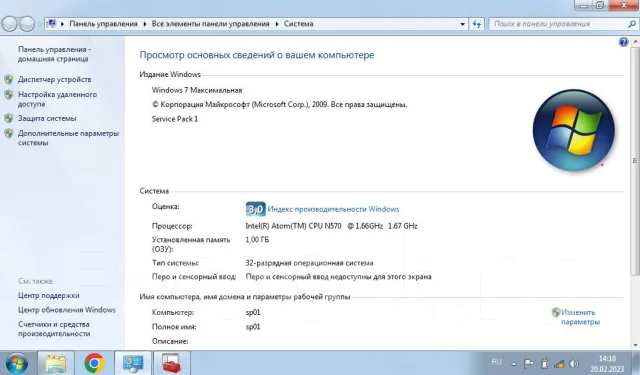Click the RU language indicator

pyautogui.click(x=496, y=362)
